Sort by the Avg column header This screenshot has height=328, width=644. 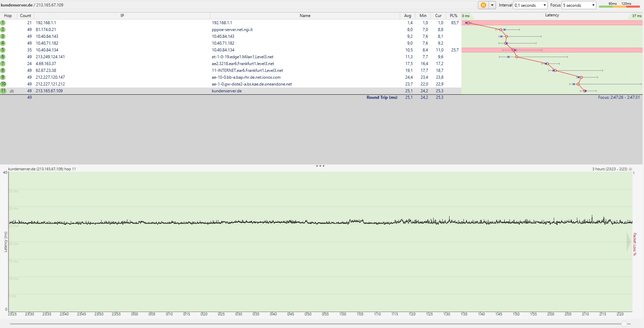(407, 16)
